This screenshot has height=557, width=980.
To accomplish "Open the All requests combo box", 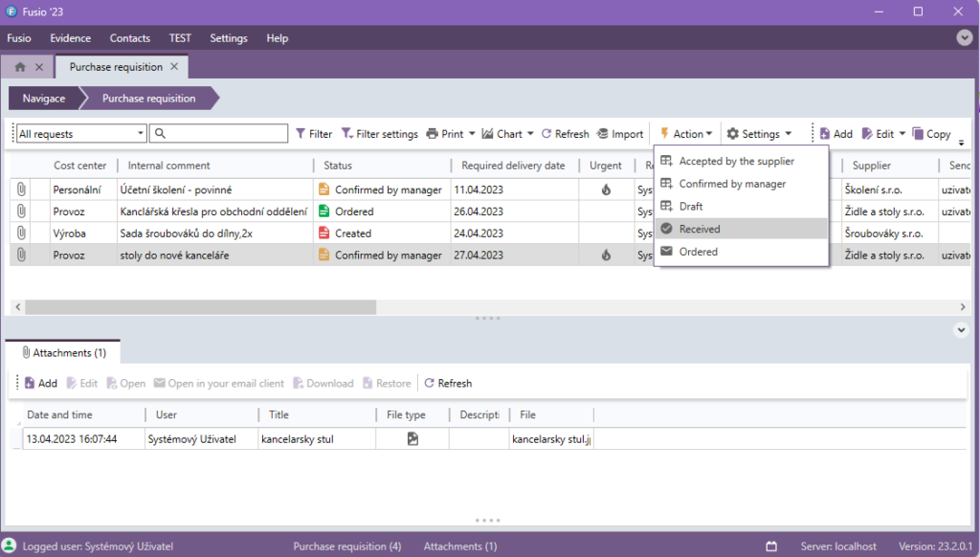I will click(x=141, y=134).
